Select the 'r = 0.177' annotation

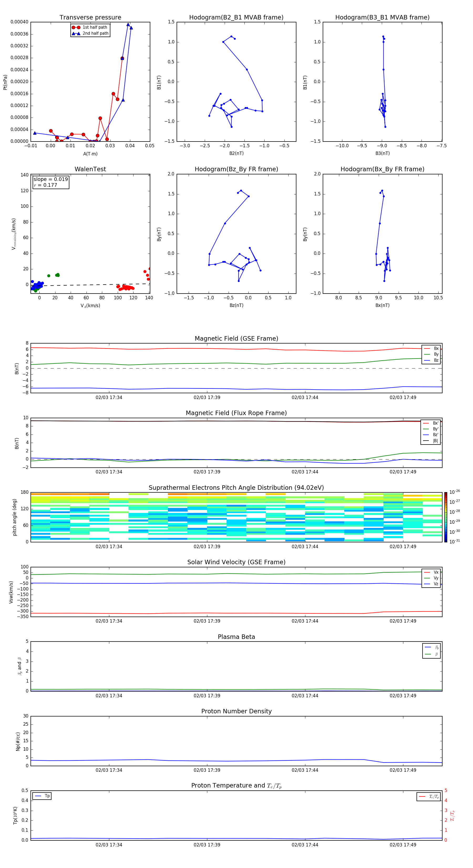pos(45,185)
